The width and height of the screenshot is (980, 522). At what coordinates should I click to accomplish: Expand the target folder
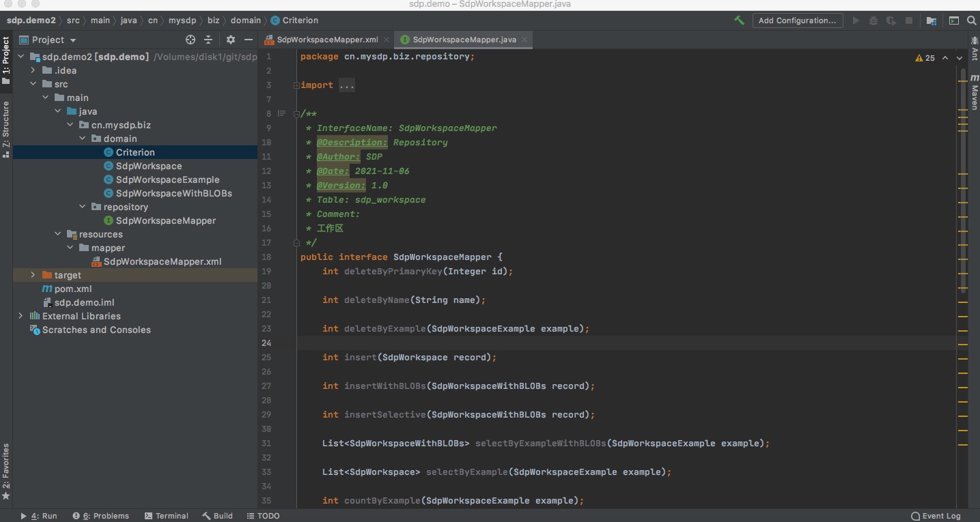coord(33,275)
